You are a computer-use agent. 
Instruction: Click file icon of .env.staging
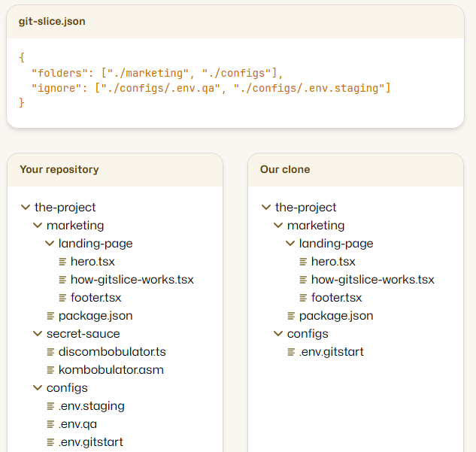point(50,406)
